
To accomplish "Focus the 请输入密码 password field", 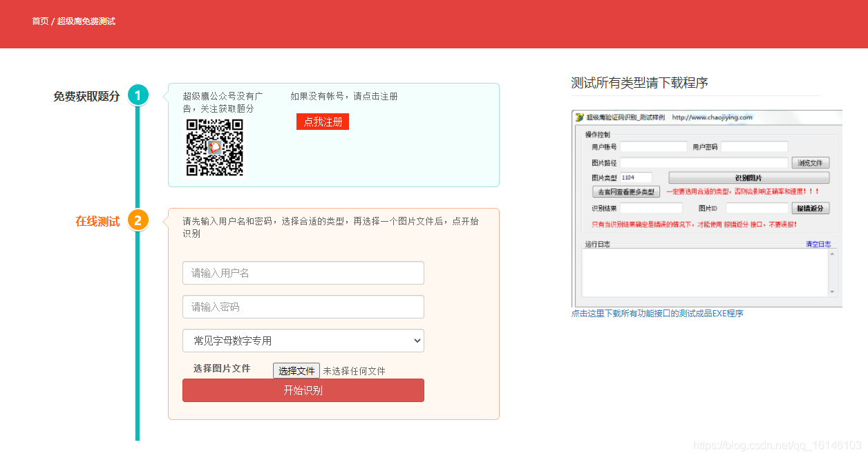I will pos(303,307).
